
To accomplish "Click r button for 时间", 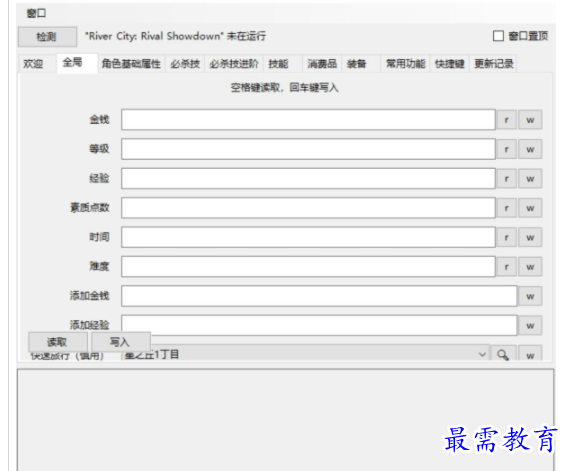I will [506, 237].
